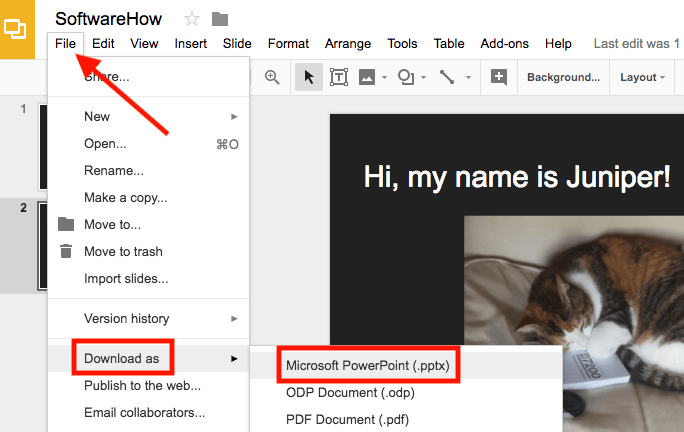Open the Format menu
Screen dimensions: 684x432
[x=288, y=44]
